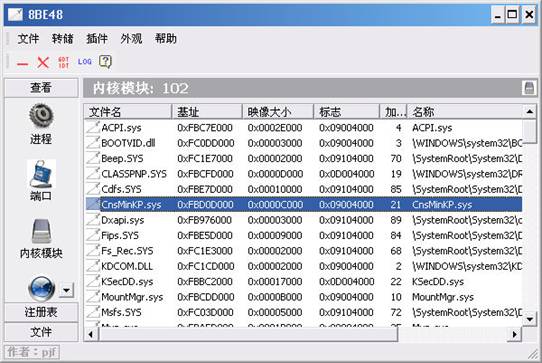Open the 插件 menu
This screenshot has height=363, width=542.
96,38
